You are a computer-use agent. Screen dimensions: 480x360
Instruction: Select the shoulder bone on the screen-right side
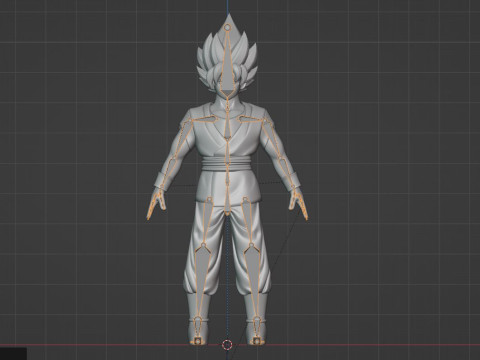tap(249, 119)
